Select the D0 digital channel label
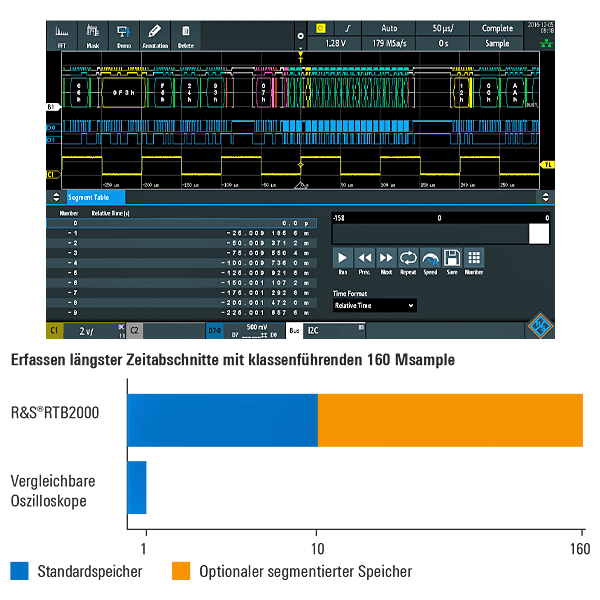 [x=51, y=127]
